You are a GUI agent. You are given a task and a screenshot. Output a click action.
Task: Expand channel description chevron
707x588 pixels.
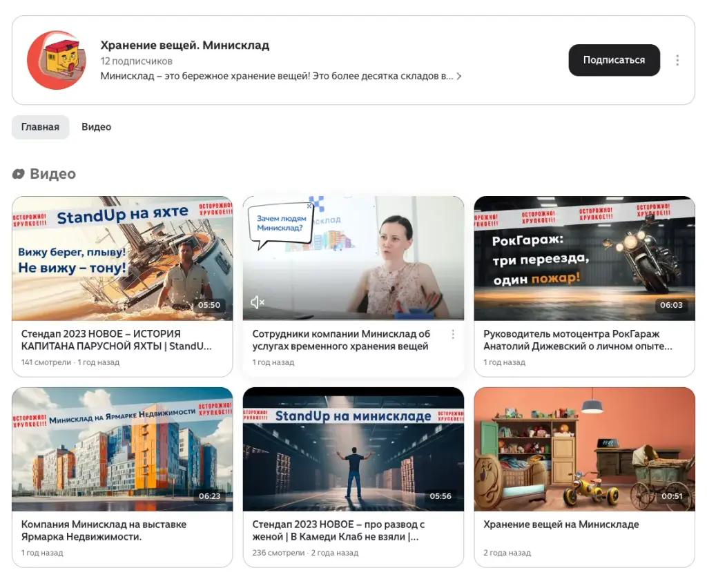[x=459, y=76]
